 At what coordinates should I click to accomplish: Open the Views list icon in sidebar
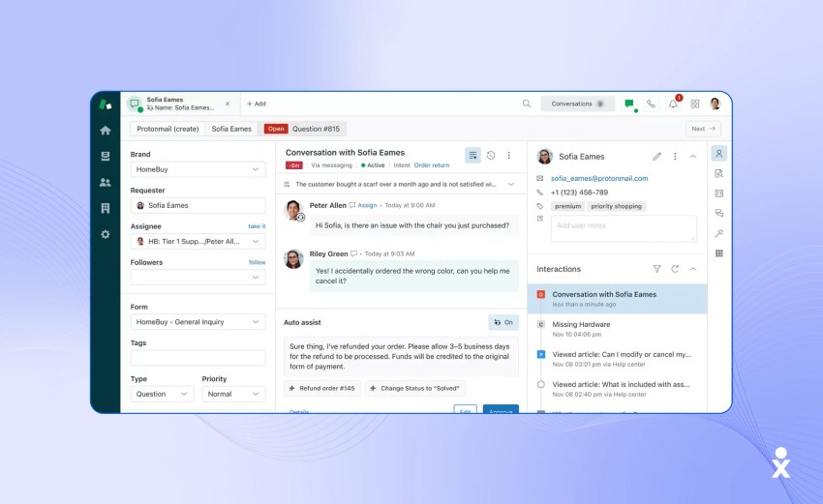click(105, 156)
